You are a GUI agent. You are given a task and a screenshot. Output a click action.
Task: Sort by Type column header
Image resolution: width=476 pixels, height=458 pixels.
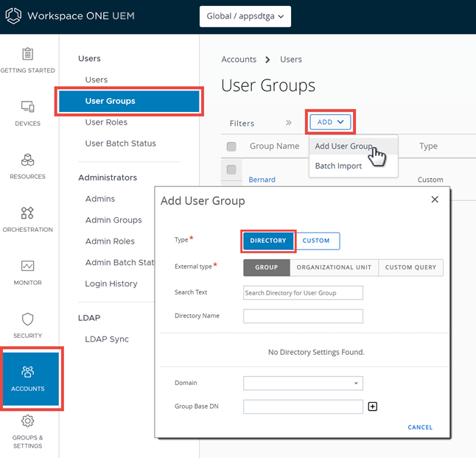tap(428, 147)
